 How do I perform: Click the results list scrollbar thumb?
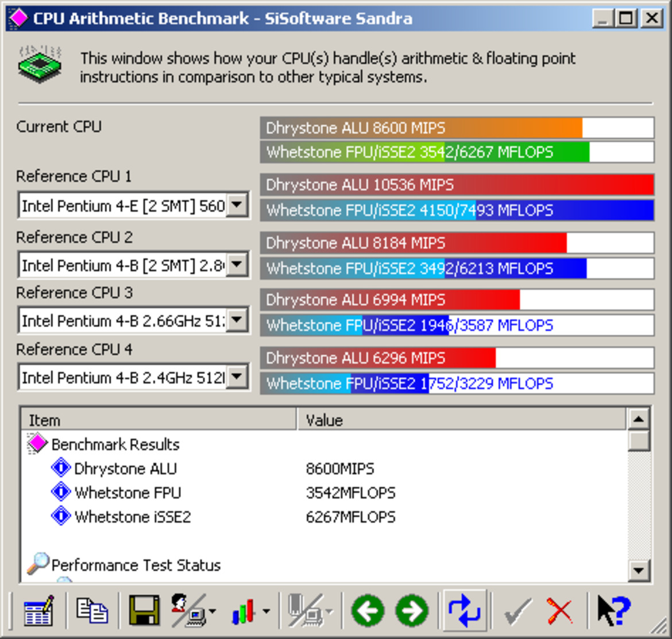(x=639, y=441)
